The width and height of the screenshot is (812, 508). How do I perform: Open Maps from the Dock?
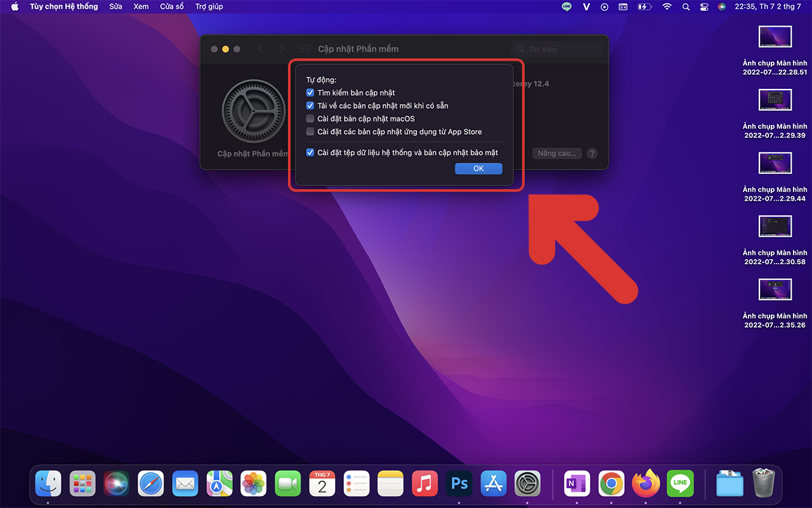(x=219, y=484)
